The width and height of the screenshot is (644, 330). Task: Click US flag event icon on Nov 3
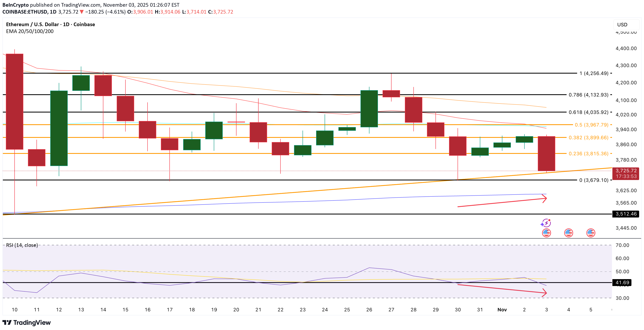[547, 233]
